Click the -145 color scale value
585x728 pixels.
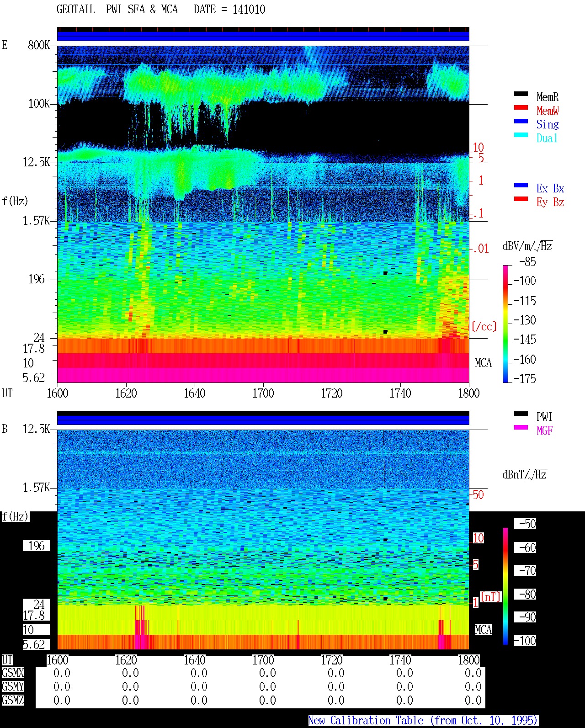click(525, 340)
